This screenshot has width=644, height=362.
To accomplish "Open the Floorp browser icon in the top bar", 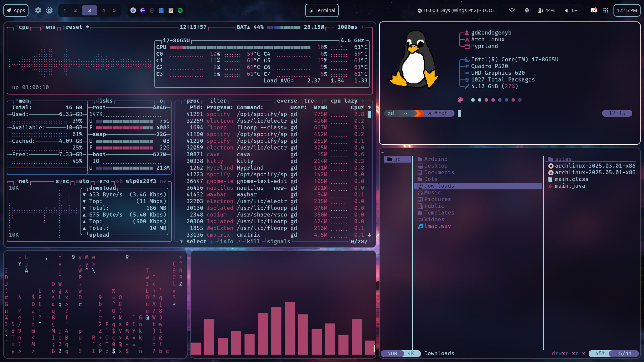I will [143, 10].
